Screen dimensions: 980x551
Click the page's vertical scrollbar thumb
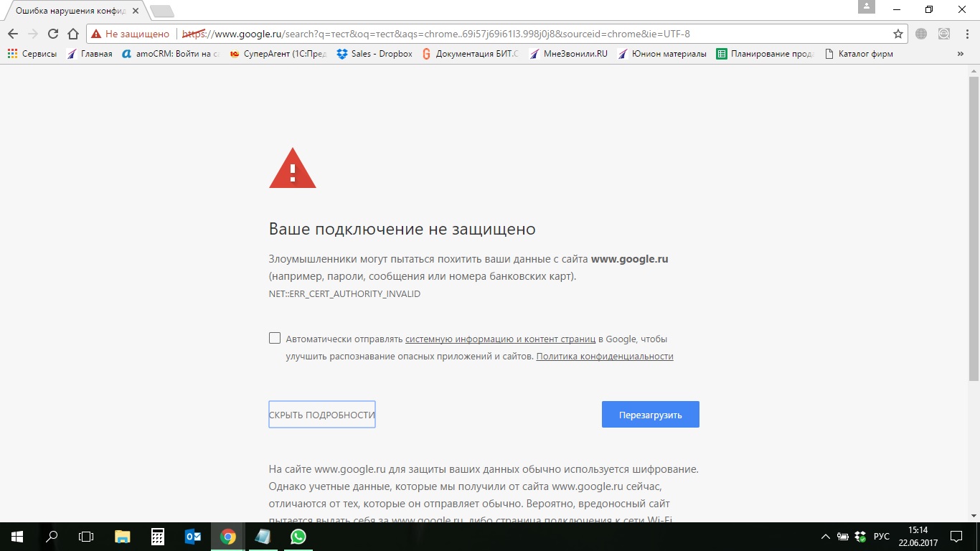pos(974,228)
